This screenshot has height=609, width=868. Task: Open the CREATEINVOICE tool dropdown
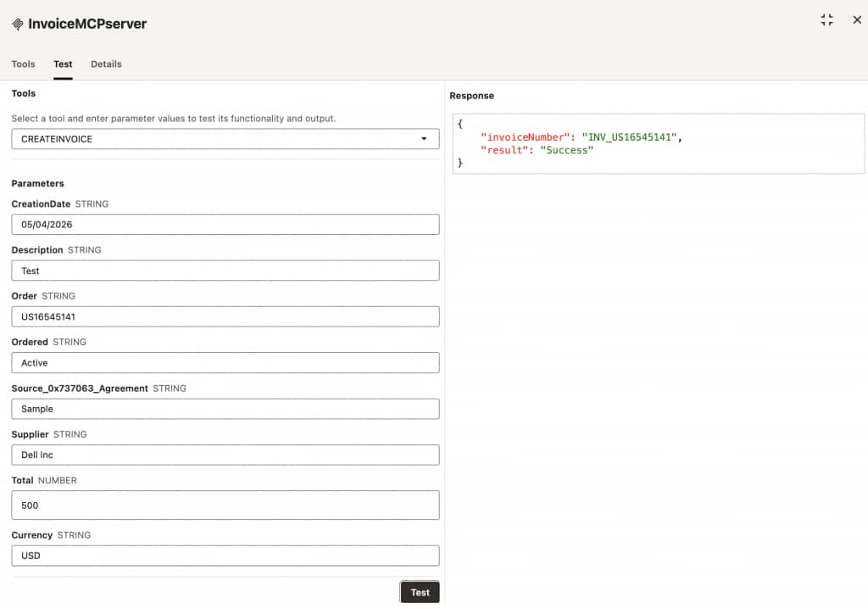[225, 139]
